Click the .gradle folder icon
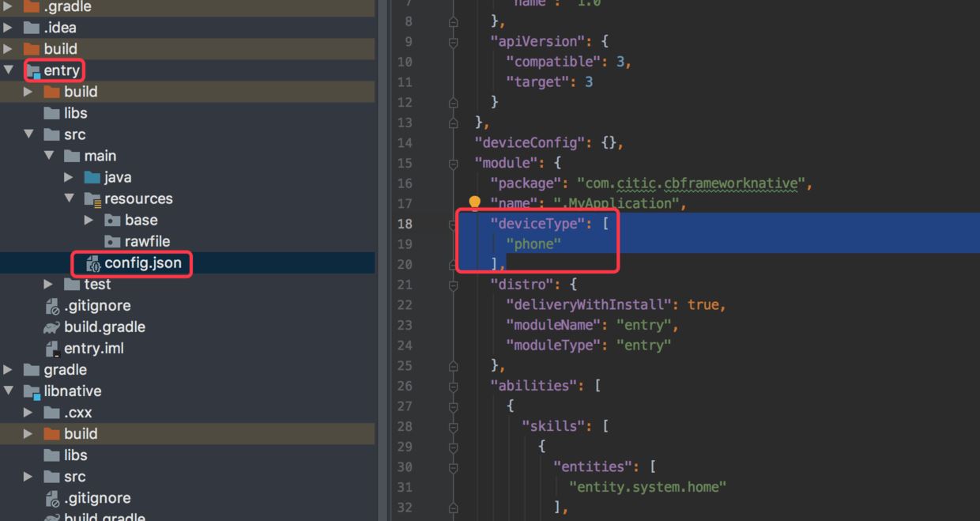The width and height of the screenshot is (980, 521). (x=32, y=6)
